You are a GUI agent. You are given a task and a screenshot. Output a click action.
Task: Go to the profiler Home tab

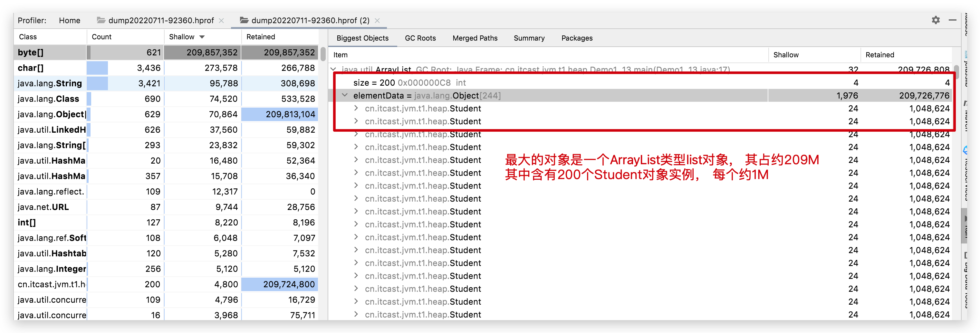tap(69, 21)
